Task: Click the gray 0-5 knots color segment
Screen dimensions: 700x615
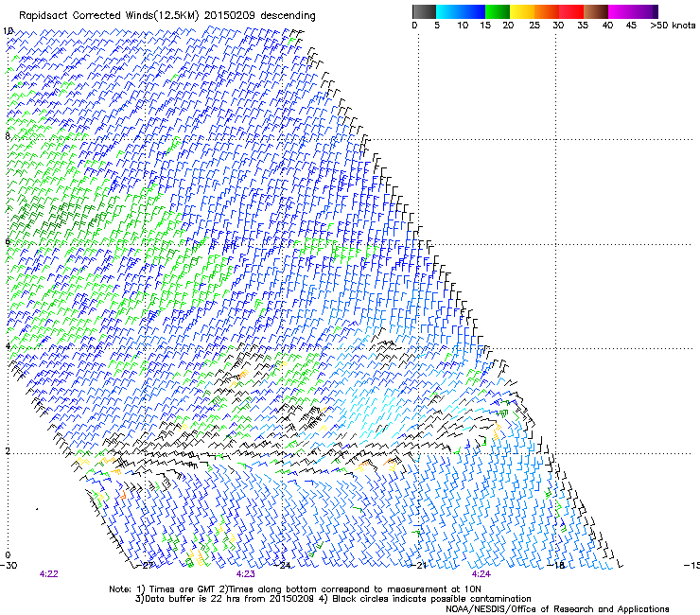Action: (x=424, y=11)
